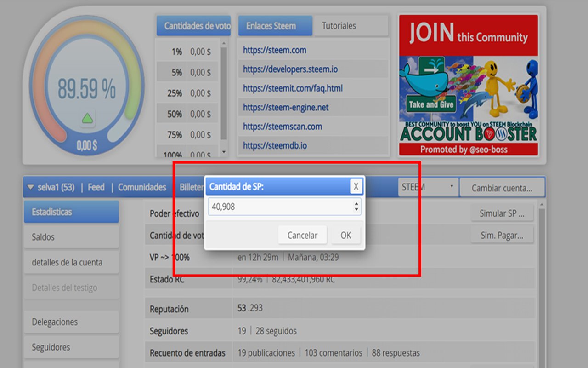
Task: Click 19 publicaciones in Recuento de entradas
Action: pyautogui.click(x=266, y=353)
